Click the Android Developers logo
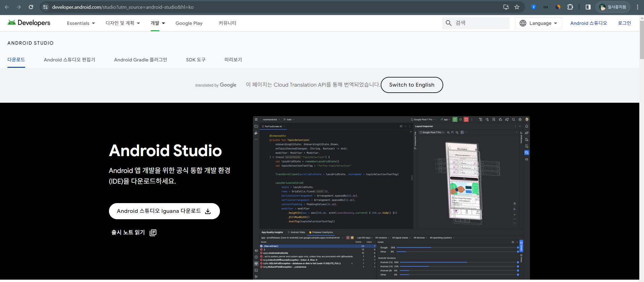Screen dimensions: 644x282 coord(29,23)
